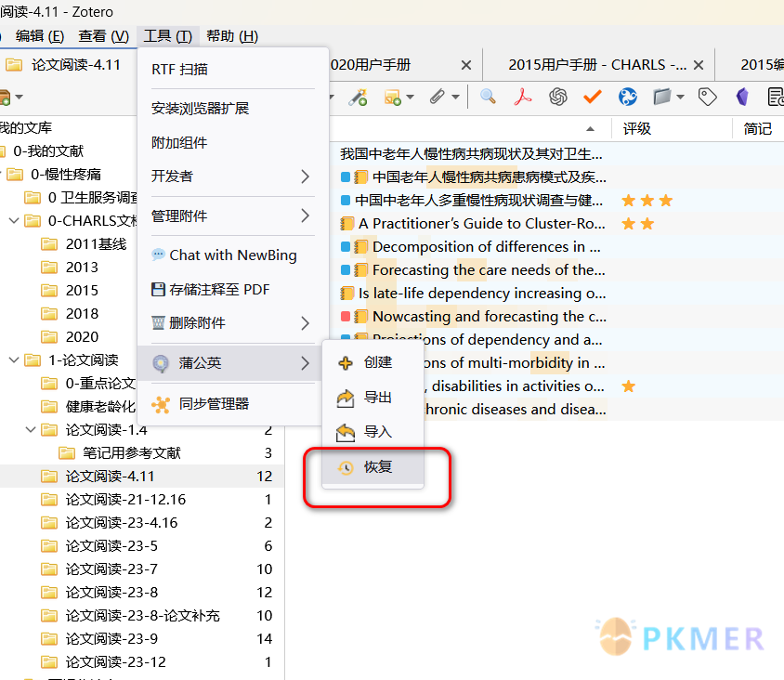This screenshot has height=680, width=784.
Task: Open the gray folder icon dropdown arrow
Action: [680, 97]
